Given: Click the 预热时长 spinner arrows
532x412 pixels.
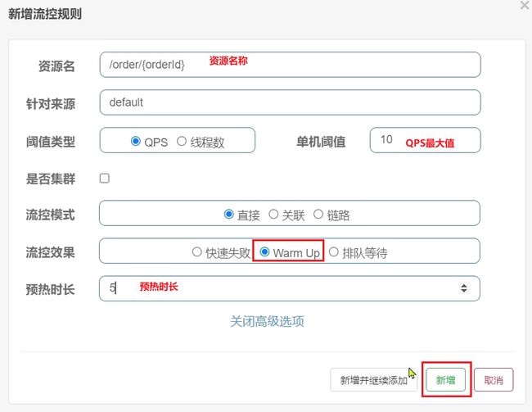Looking at the screenshot, I should [x=464, y=288].
